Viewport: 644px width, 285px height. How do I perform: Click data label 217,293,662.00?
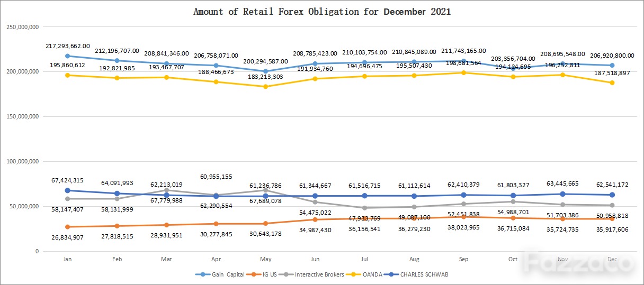[x=68, y=47]
